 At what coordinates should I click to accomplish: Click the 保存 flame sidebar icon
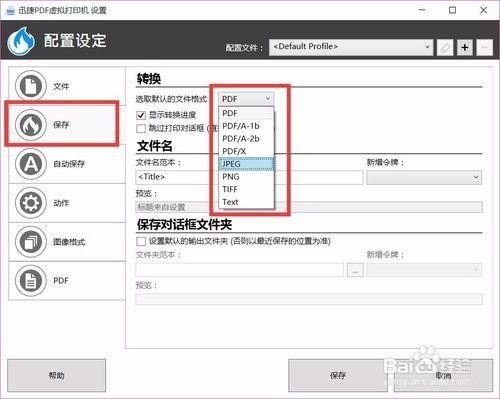tap(31, 125)
